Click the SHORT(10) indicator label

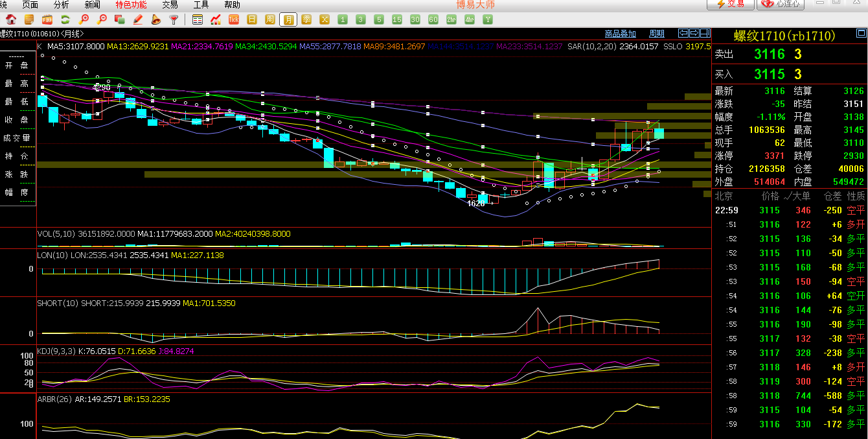[58, 303]
